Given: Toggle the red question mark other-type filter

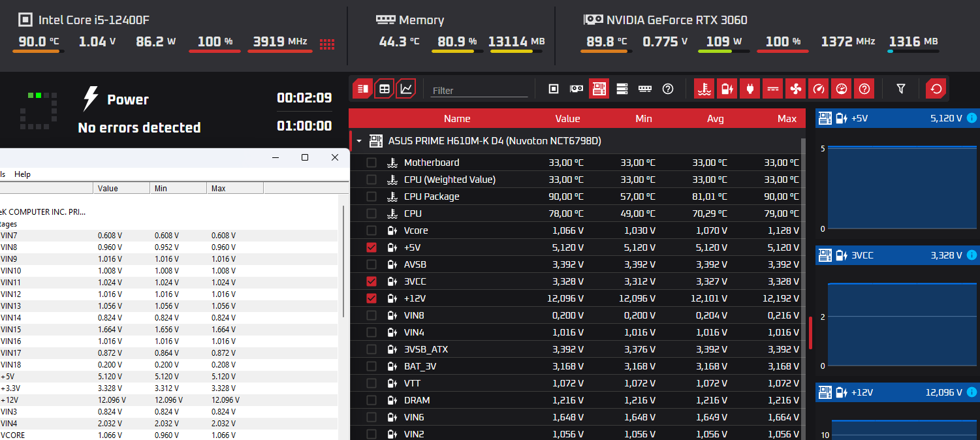Looking at the screenshot, I should click(864, 89).
